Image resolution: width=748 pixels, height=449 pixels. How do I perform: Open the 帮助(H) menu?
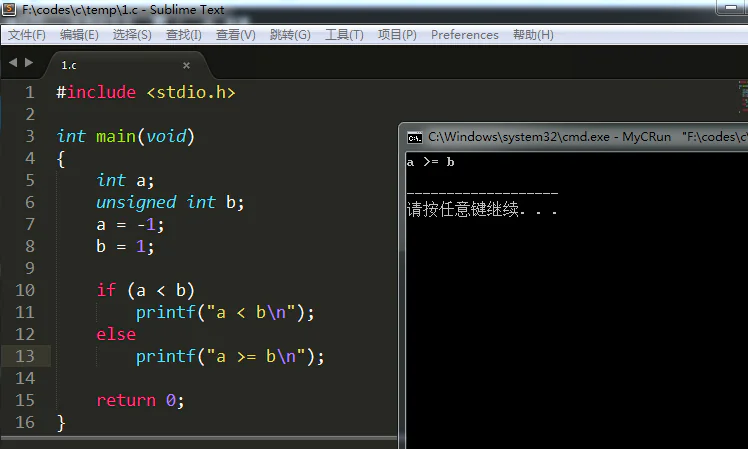tap(533, 35)
